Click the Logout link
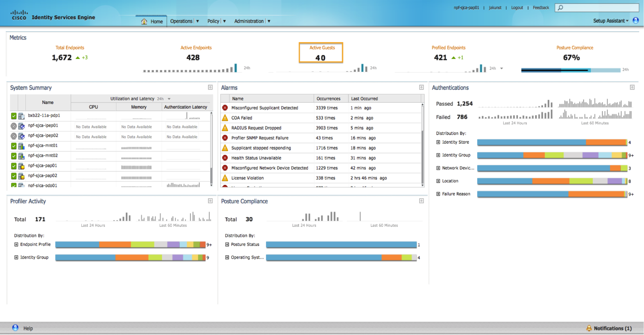This screenshot has width=644, height=335. click(517, 8)
